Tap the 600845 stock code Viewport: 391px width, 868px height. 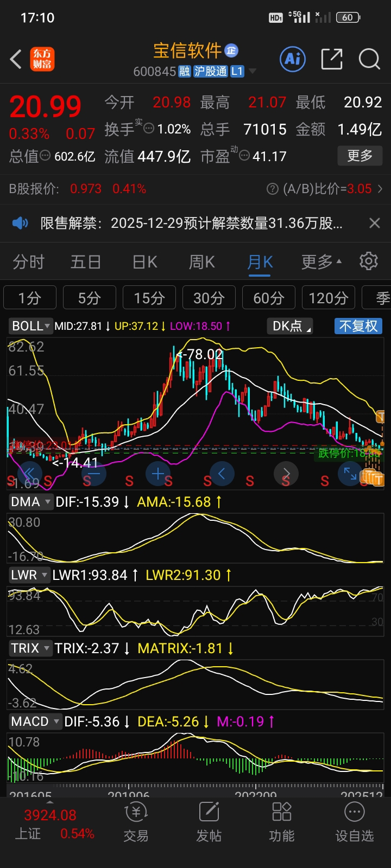pos(155,72)
